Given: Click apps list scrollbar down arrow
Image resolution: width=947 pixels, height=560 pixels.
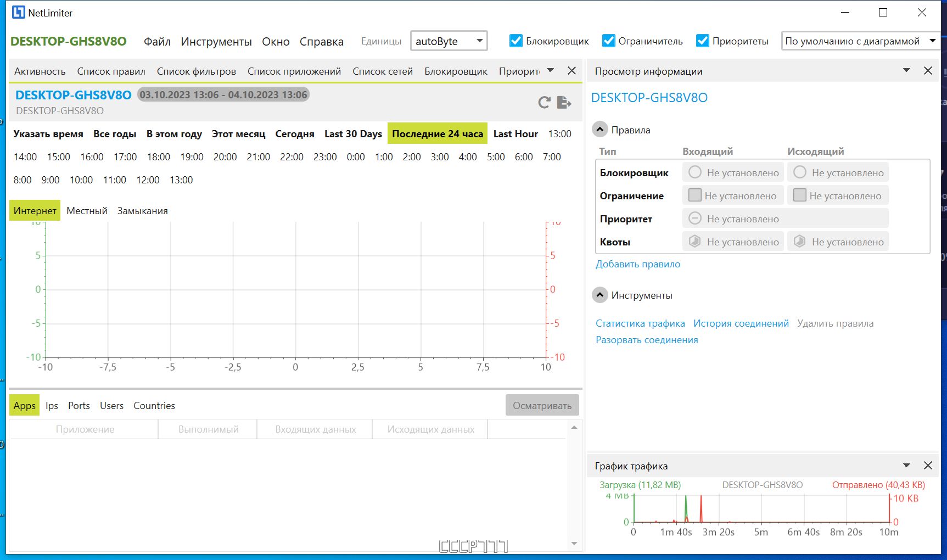Looking at the screenshot, I should 574,544.
